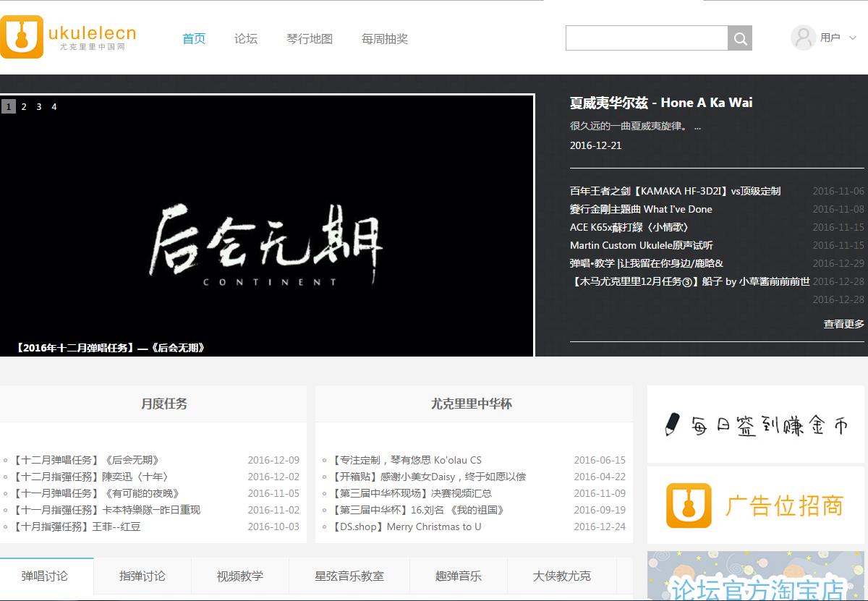Click 查看更多 link
Screen dimensions: 868x601
click(x=843, y=324)
